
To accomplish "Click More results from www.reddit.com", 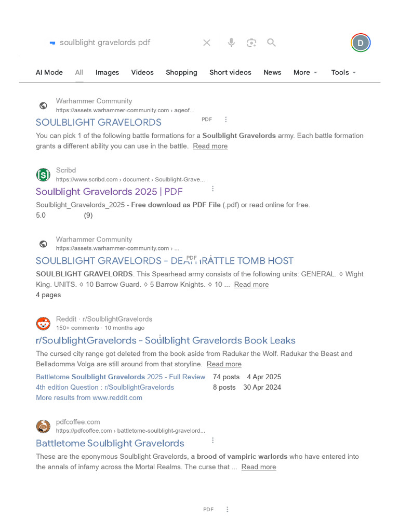I will coord(89,397).
